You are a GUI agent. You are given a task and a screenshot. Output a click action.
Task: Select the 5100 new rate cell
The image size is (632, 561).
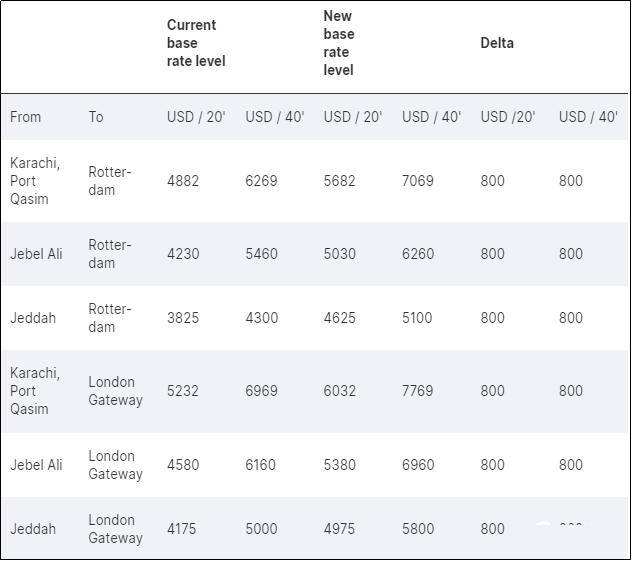(418, 318)
